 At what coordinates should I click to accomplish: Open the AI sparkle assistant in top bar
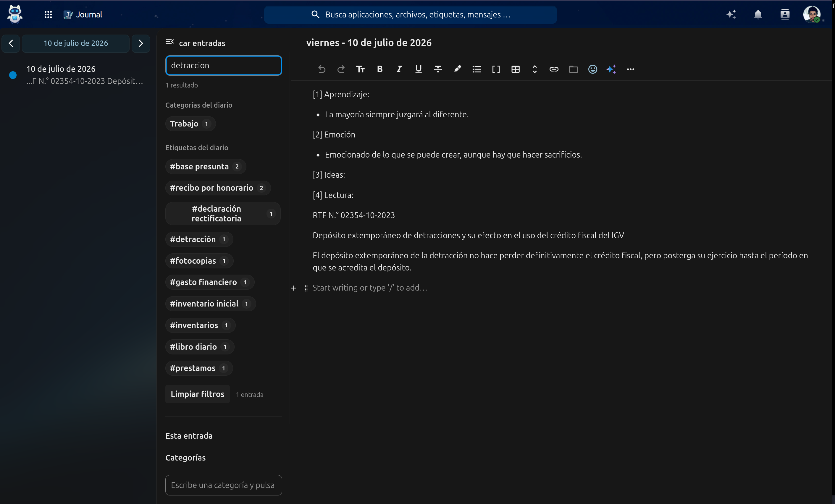[x=731, y=14]
